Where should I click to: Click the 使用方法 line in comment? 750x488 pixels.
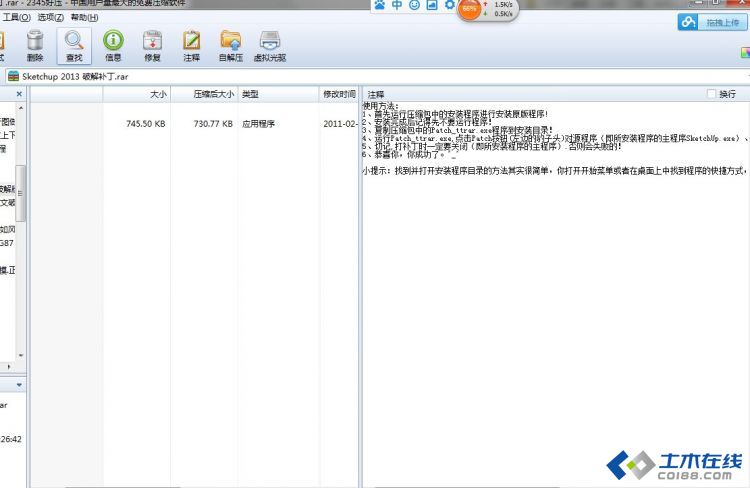coord(380,106)
